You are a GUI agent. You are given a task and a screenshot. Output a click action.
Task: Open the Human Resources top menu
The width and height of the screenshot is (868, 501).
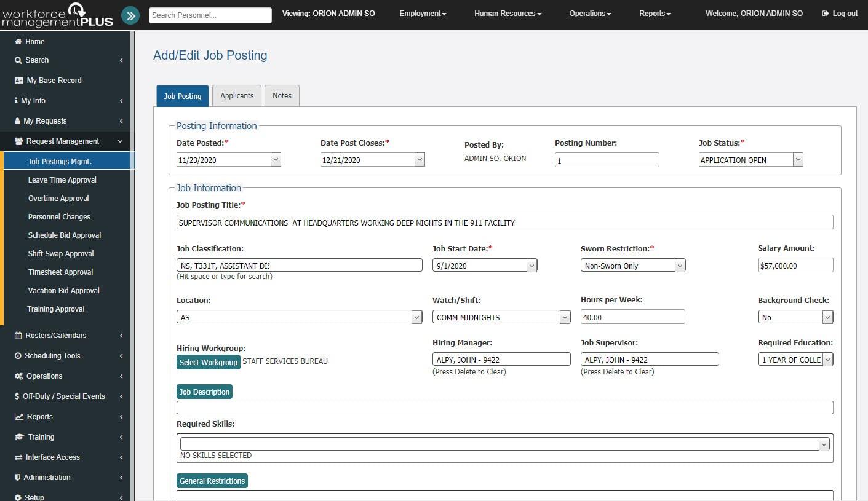coord(508,14)
